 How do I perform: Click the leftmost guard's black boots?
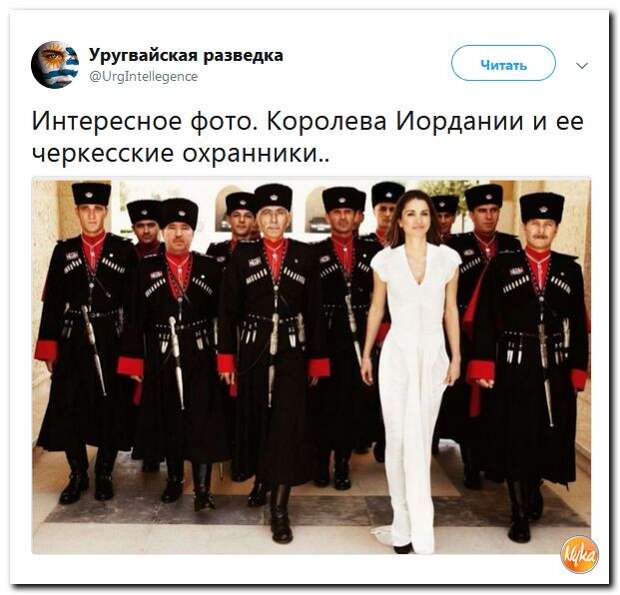(86, 482)
